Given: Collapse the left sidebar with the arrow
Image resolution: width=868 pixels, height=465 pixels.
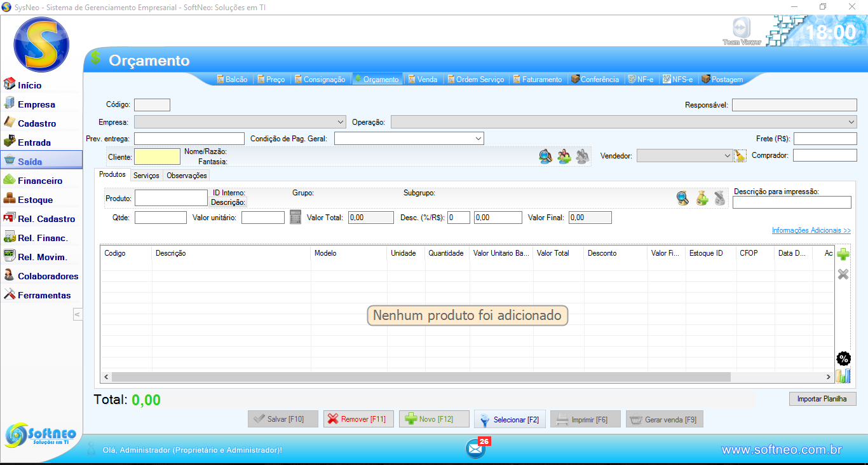Looking at the screenshot, I should (77, 314).
